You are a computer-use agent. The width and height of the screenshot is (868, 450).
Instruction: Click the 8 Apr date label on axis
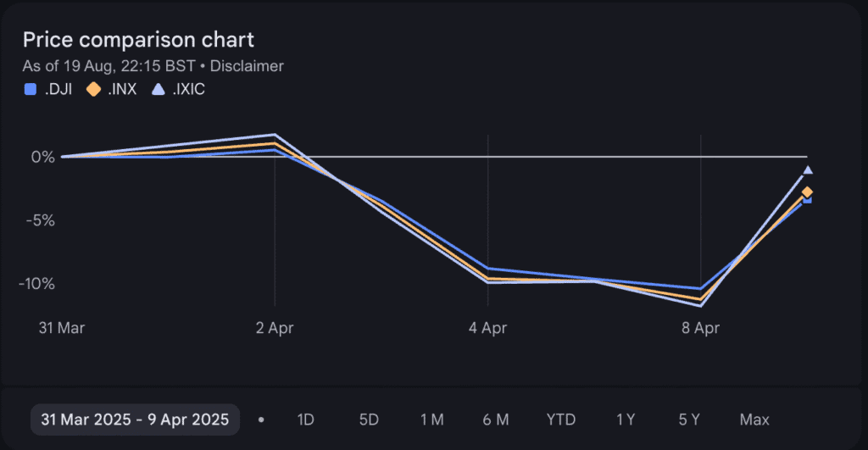click(701, 328)
